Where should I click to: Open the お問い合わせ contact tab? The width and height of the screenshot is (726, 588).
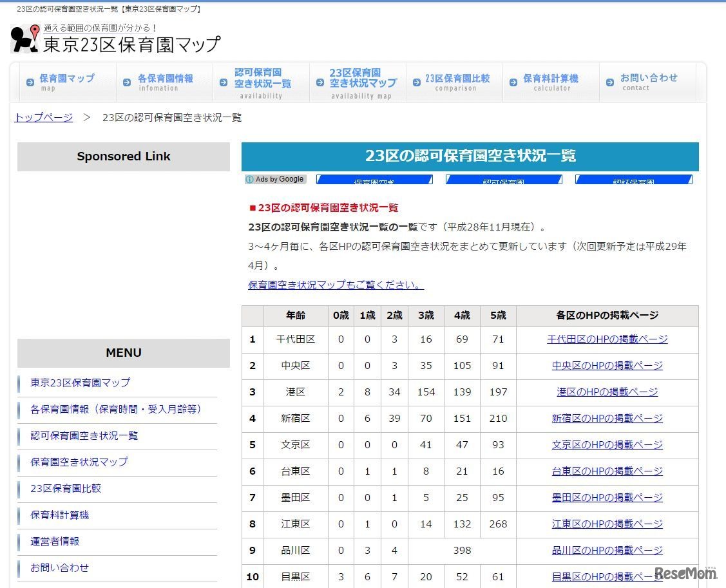pos(644,81)
